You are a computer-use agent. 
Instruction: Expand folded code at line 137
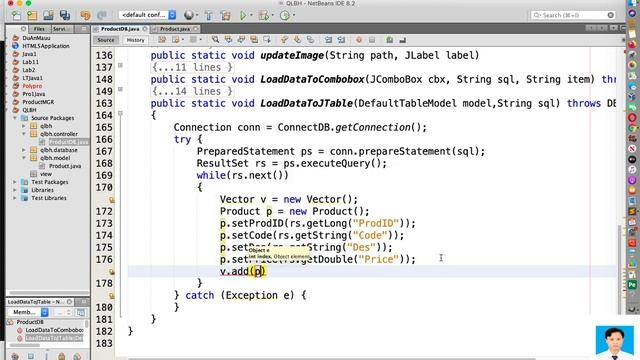click(120, 65)
